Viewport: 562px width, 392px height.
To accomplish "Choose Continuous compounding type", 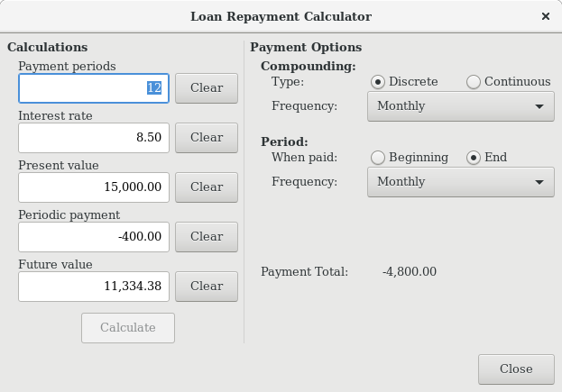I will (474, 82).
